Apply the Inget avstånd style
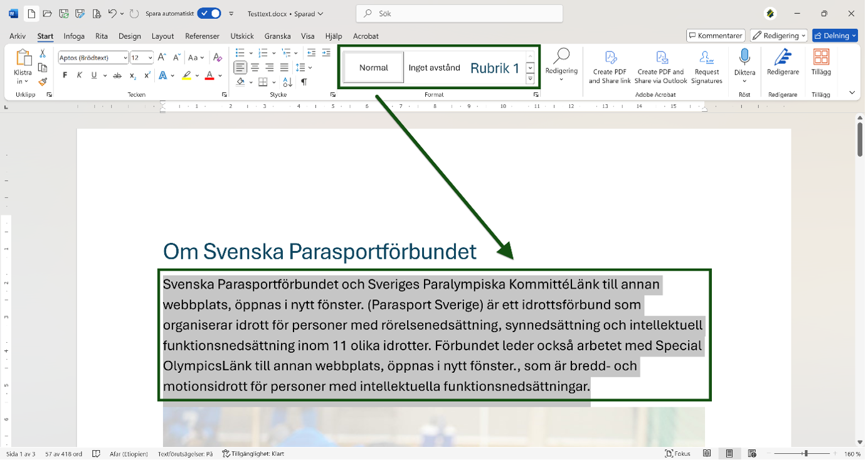Viewport: 868px width, 462px height. pyautogui.click(x=435, y=68)
